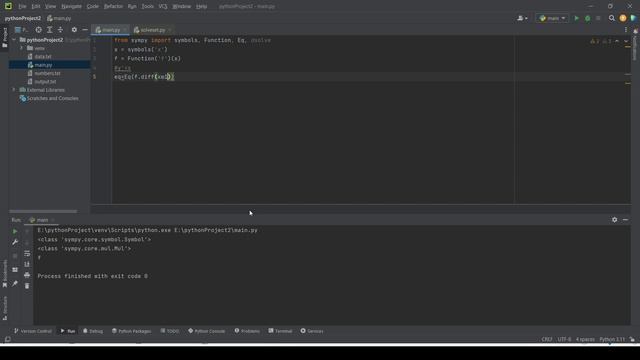Toggle the Bookmarks side tool window
This screenshot has width=640, height=360.
(x=4, y=273)
